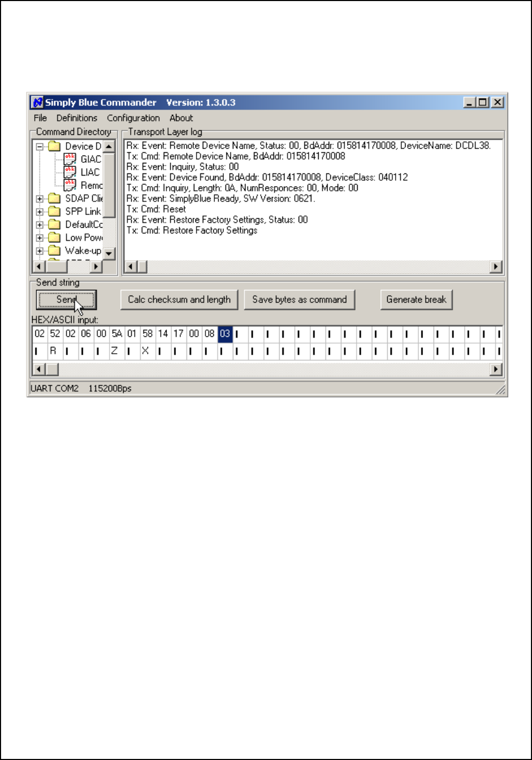Click the Simply Blue Commander title bar icon

pyautogui.click(x=37, y=102)
